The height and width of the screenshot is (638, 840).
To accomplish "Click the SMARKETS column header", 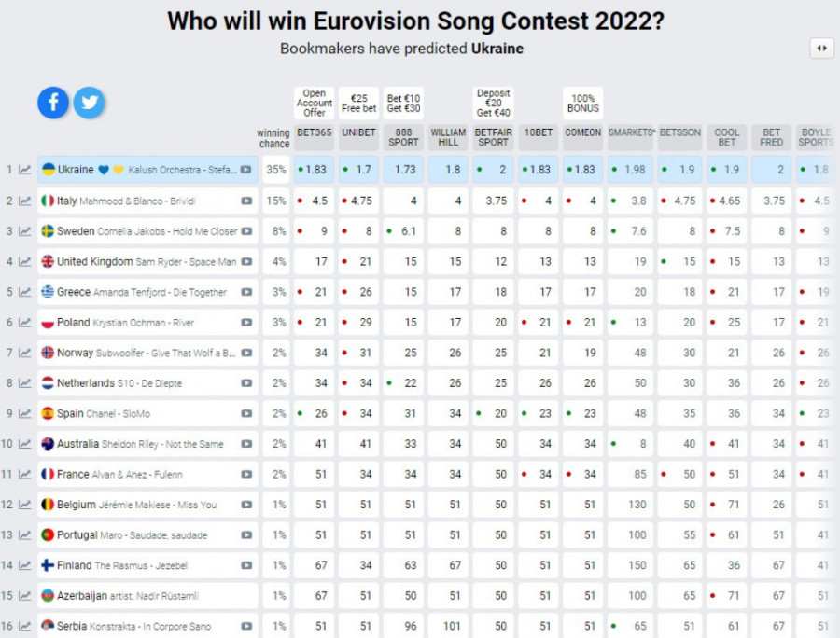I will (x=631, y=133).
